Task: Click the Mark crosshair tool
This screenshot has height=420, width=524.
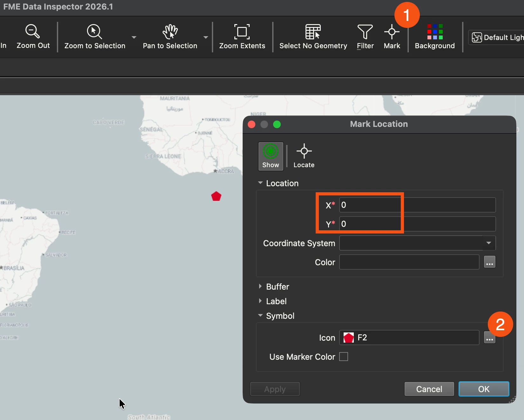Action: [x=392, y=36]
